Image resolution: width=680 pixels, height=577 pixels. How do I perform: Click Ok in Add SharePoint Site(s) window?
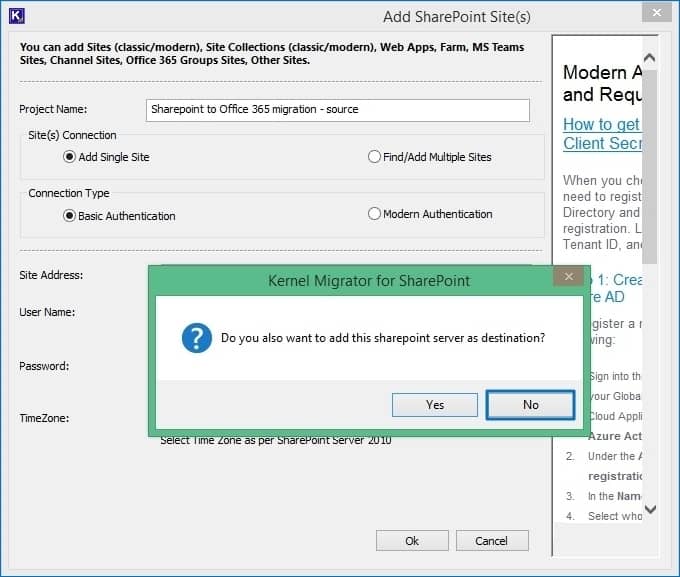412,541
